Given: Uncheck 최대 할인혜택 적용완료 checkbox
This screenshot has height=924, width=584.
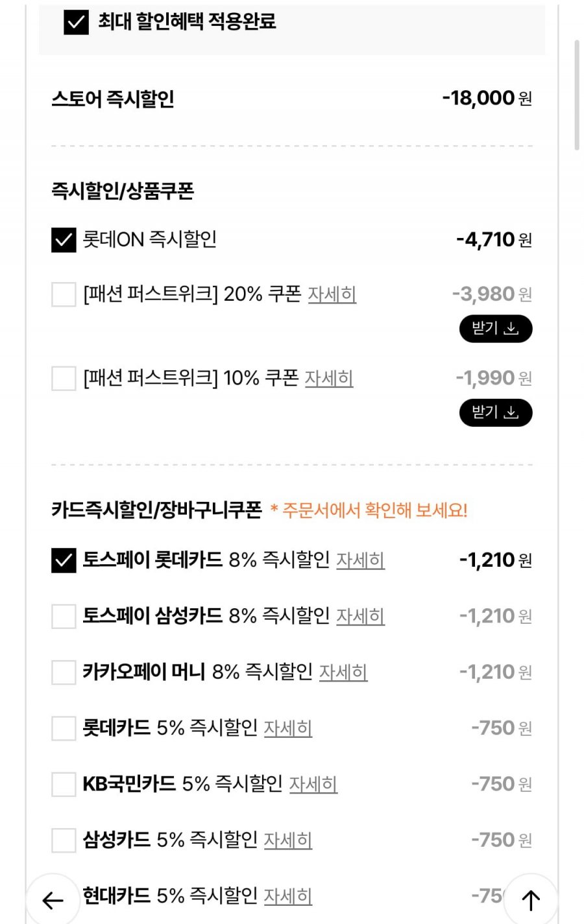Looking at the screenshot, I should tap(76, 22).
